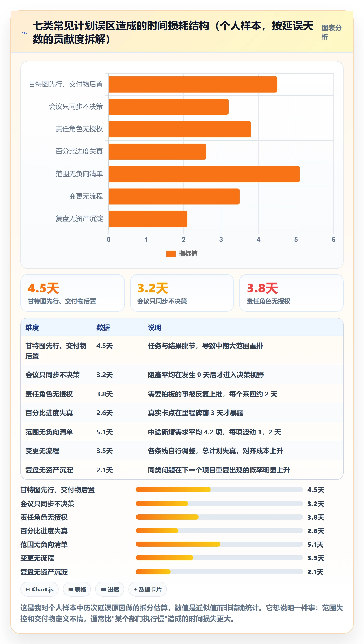The width and height of the screenshot is (364, 644).
Task: Click the footnote paragraph about 范围失控
Action: (182, 613)
